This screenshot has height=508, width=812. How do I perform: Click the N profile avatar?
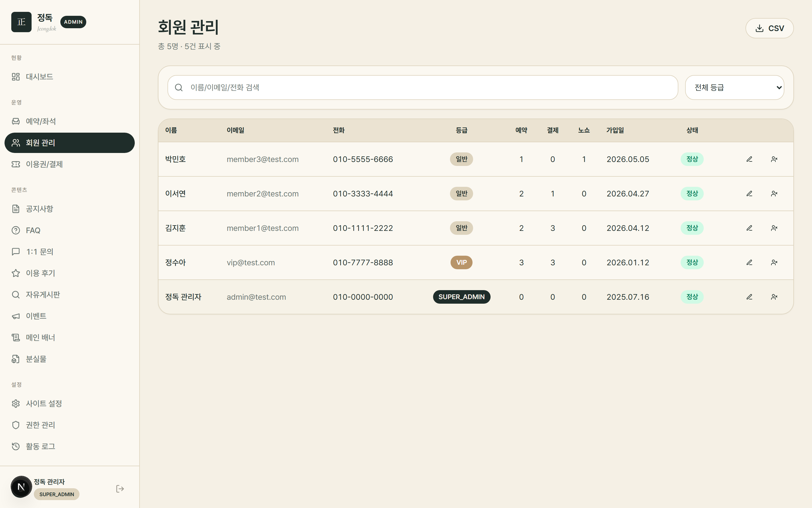[x=21, y=487]
